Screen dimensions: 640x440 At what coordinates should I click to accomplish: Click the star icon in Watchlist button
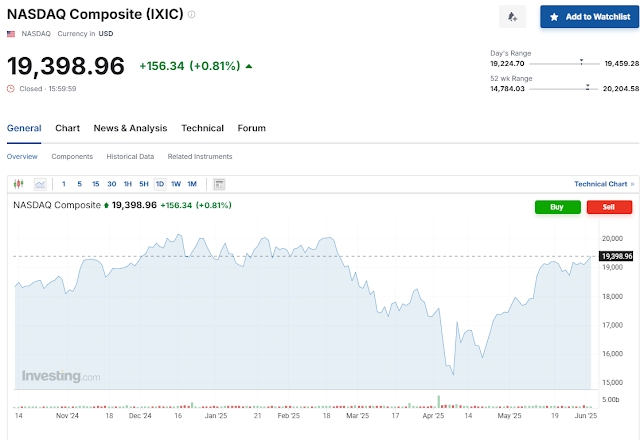(554, 17)
